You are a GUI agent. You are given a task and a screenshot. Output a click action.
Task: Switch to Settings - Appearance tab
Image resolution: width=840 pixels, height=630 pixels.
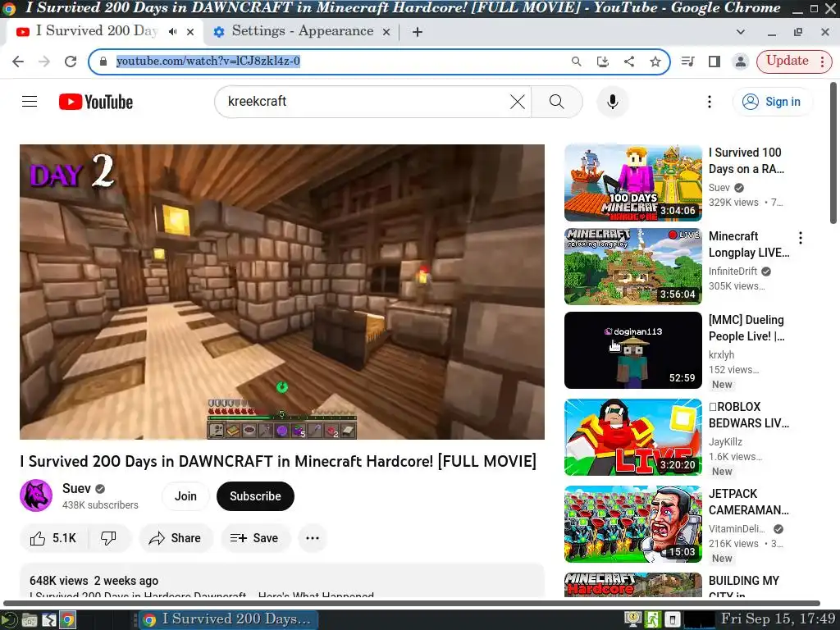[302, 31]
